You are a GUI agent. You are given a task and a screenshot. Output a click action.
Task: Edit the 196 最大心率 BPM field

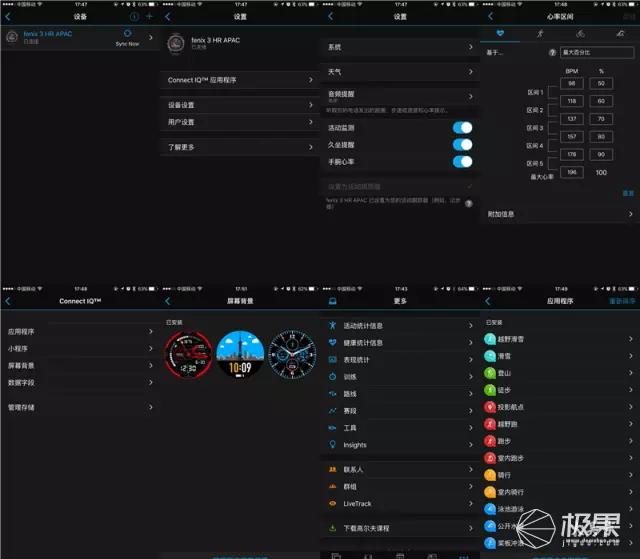572,172
